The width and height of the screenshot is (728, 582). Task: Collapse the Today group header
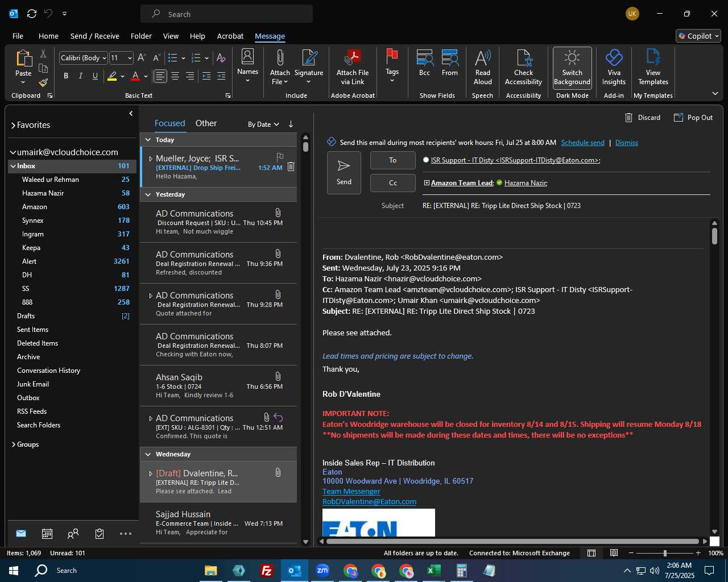[148, 140]
